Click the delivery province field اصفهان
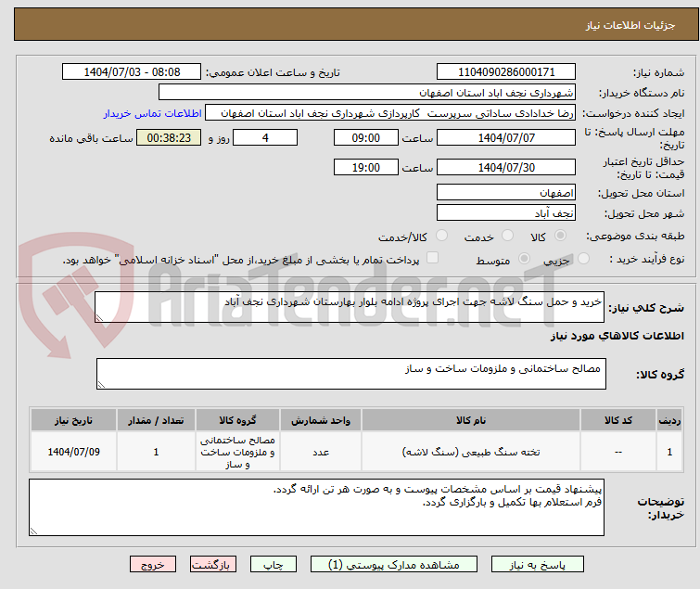700x589 pixels. click(506, 192)
